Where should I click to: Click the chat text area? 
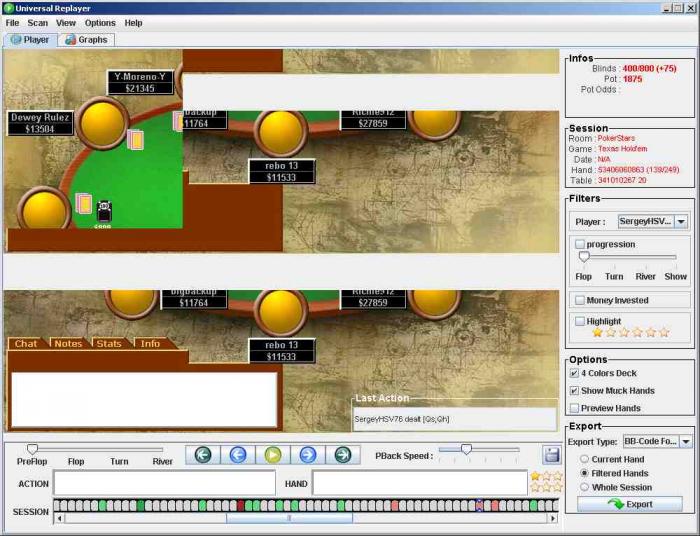pyautogui.click(x=144, y=399)
